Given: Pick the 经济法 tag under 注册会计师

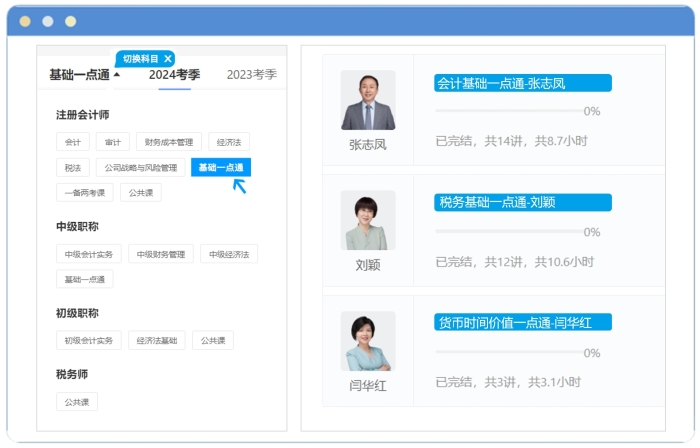Looking at the screenshot, I should tap(229, 142).
